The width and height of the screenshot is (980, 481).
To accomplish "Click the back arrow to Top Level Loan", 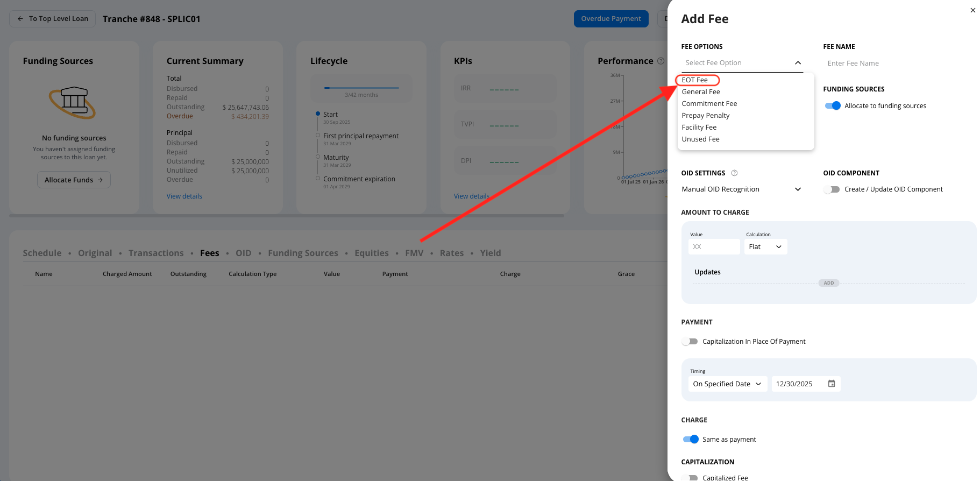I will click(20, 19).
